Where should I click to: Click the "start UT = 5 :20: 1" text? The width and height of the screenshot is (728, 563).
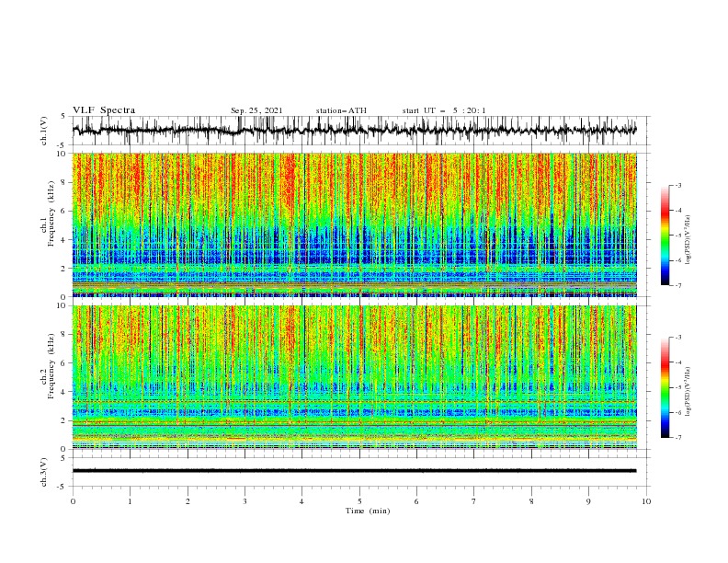tap(444, 110)
